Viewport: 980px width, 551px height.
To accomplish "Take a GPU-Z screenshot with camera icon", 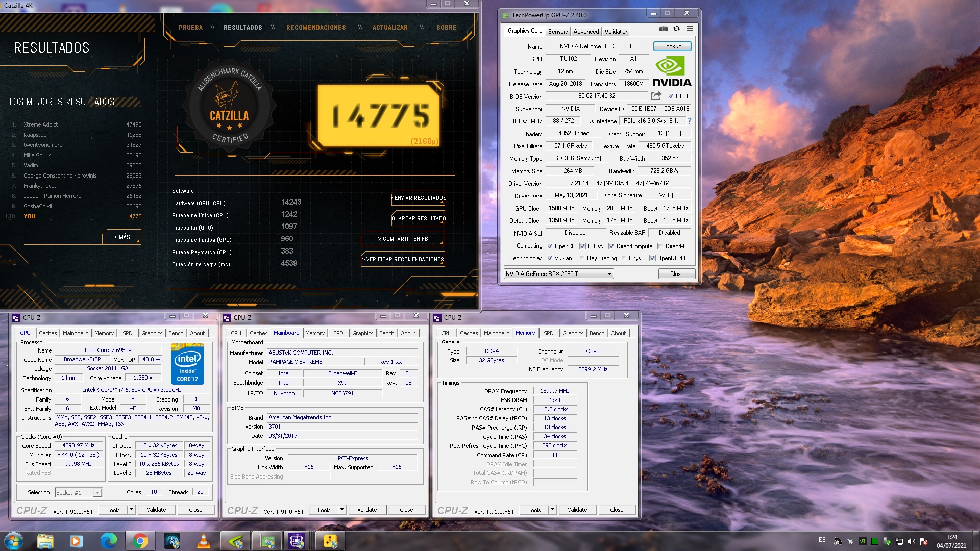I will [x=663, y=29].
